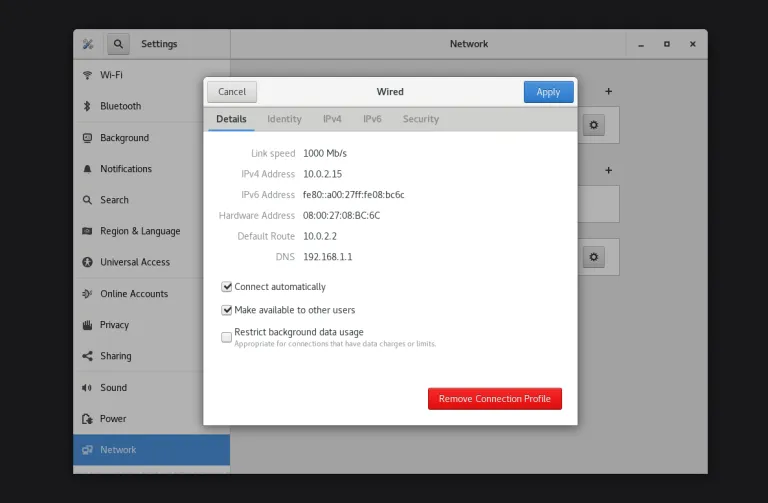
Task: Click Remove Connection Profile button
Action: 495,399
